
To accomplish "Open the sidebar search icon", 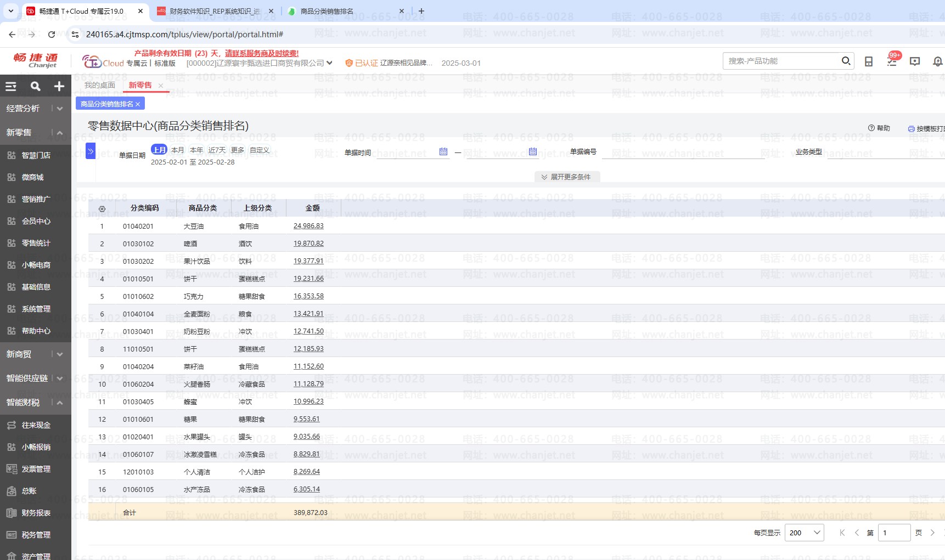I will pyautogui.click(x=35, y=86).
